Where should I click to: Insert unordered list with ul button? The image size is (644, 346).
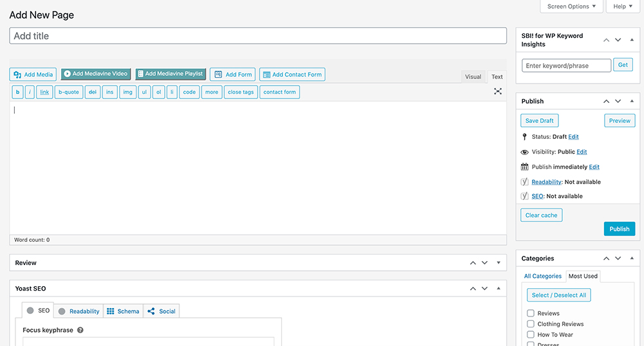(x=144, y=92)
